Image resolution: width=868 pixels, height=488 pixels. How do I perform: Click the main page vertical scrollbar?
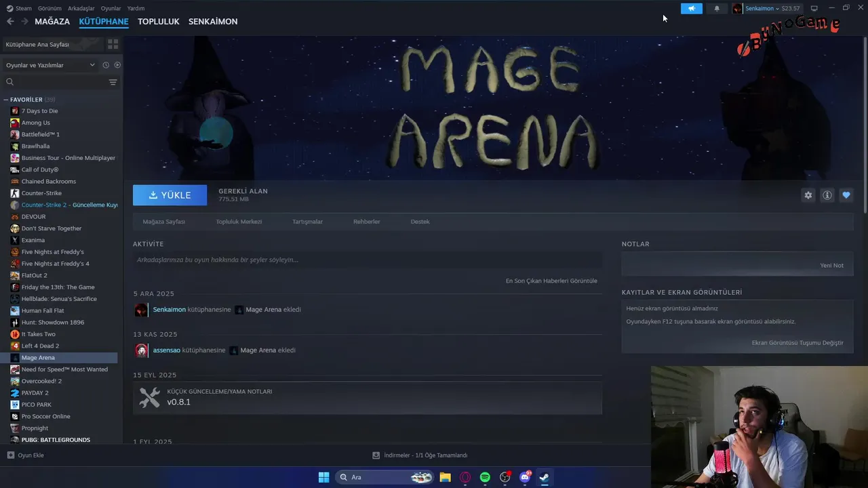click(865, 125)
